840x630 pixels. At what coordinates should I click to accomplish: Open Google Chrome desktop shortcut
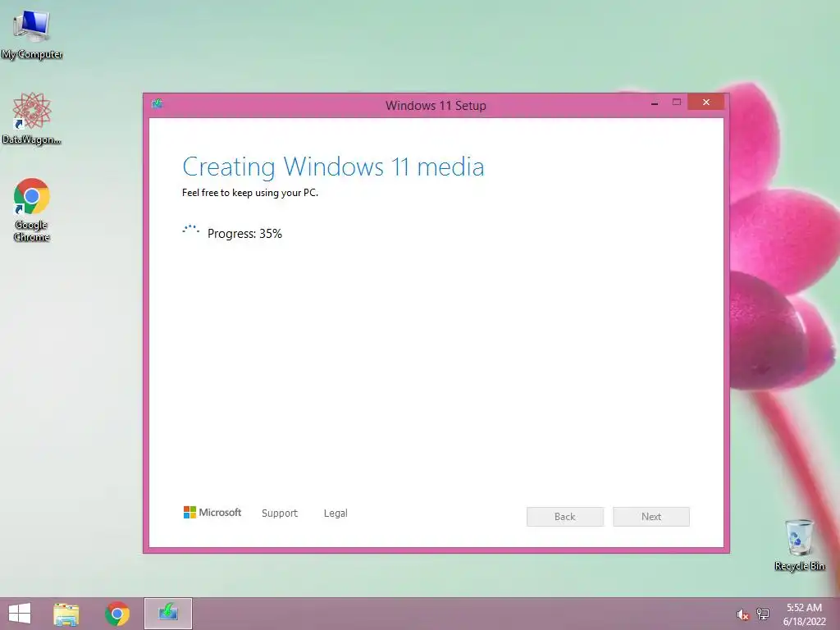32,209
